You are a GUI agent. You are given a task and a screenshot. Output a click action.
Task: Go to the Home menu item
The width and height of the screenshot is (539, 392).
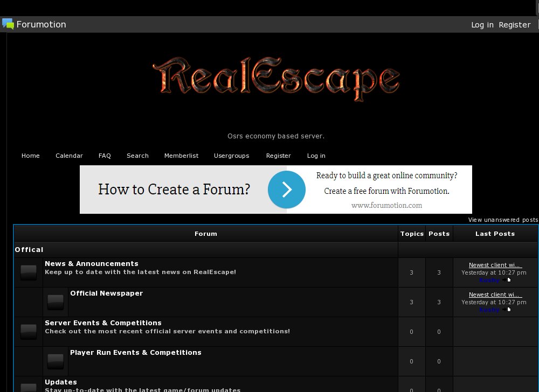click(31, 156)
